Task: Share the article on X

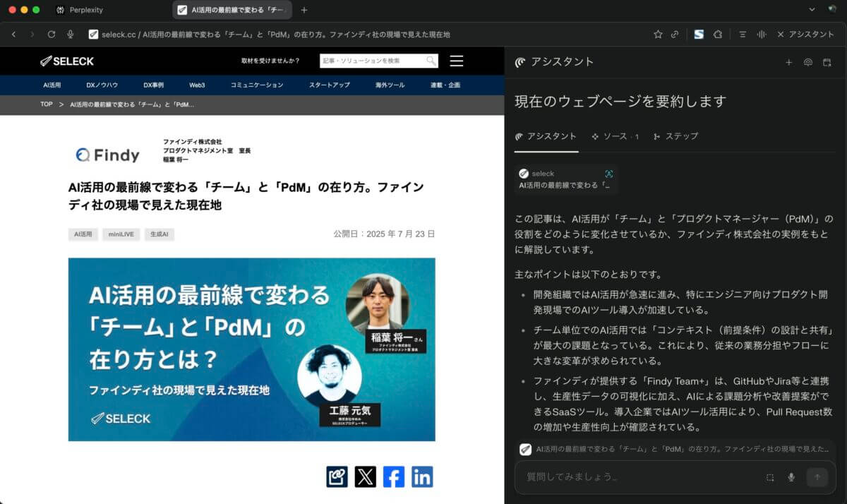Action: tap(366, 476)
